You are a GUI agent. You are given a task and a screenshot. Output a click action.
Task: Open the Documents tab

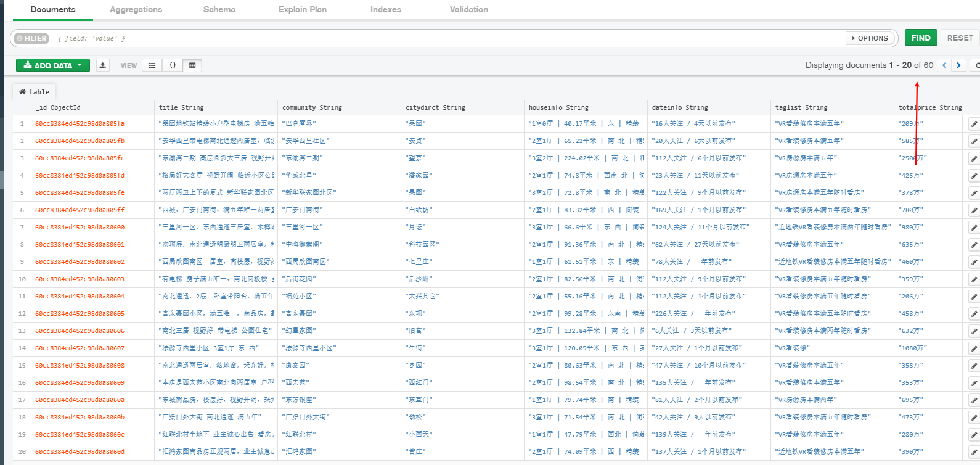coord(53,9)
